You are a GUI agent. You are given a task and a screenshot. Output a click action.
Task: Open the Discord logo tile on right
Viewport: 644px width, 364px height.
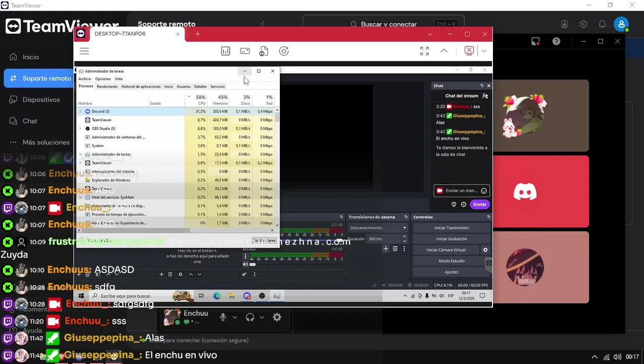click(525, 192)
